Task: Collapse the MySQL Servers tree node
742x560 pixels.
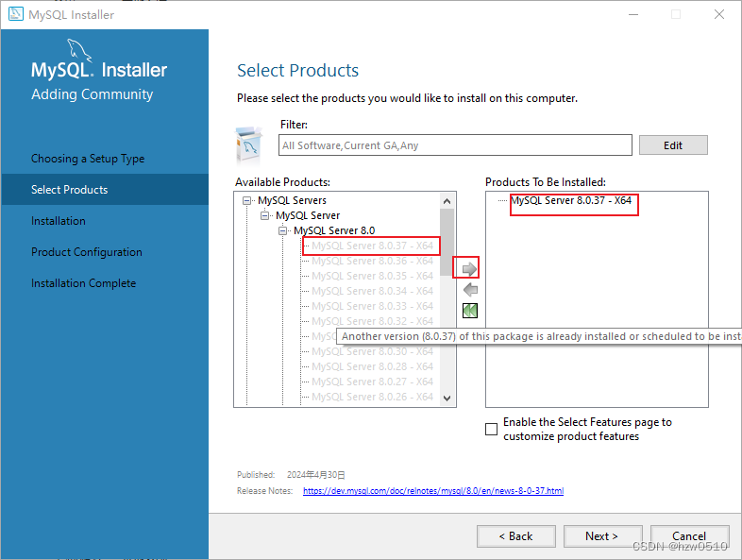Action: 246,201
